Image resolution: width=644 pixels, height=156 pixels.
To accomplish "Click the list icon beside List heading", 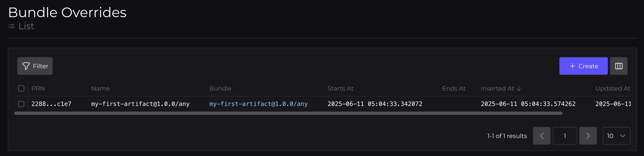I will pos(11,26).
